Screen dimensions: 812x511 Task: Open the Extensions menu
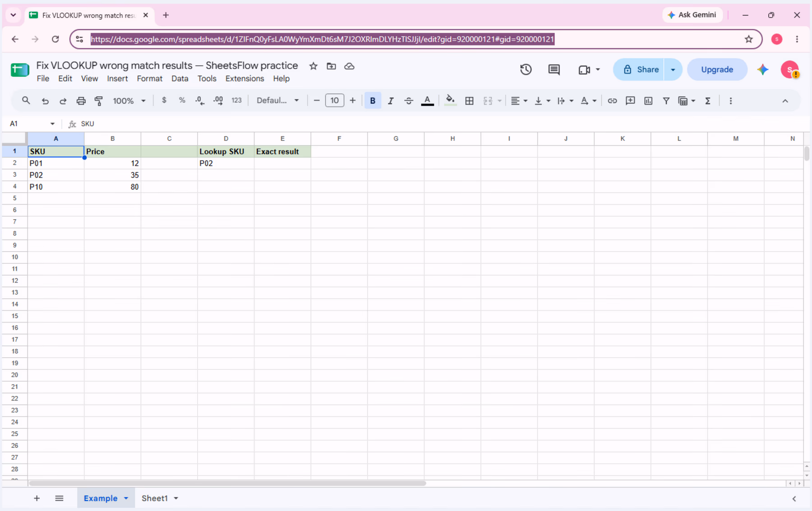coord(245,78)
